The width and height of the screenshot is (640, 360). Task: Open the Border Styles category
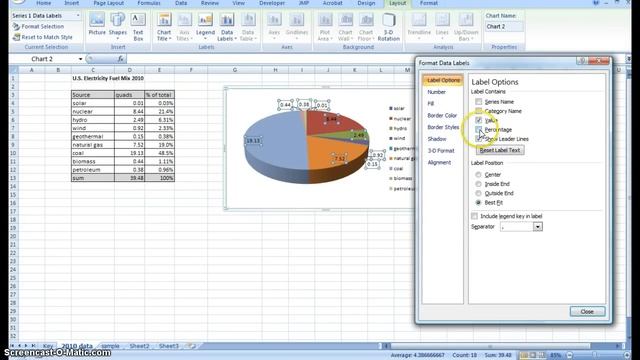[443, 127]
